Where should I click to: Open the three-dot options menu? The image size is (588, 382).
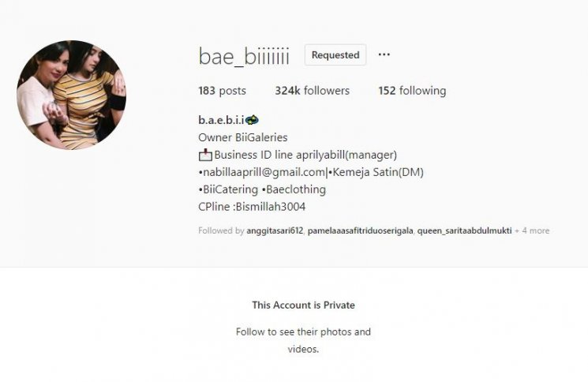coord(384,54)
